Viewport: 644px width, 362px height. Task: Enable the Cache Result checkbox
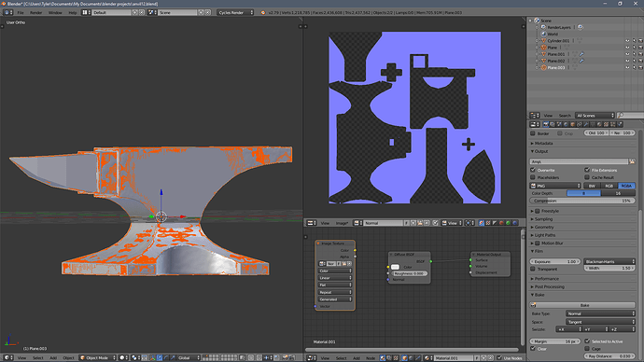tap(587, 177)
